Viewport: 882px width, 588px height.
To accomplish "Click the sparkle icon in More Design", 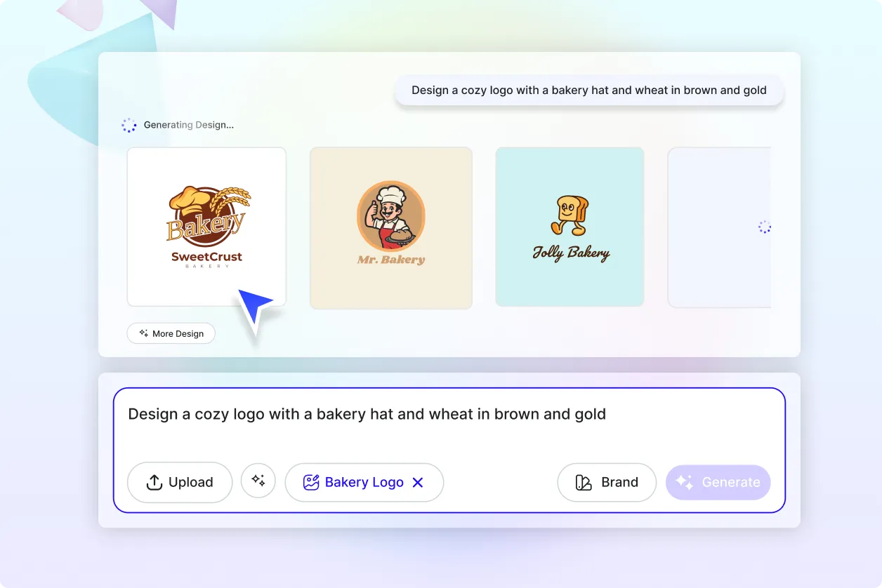I will coord(143,333).
